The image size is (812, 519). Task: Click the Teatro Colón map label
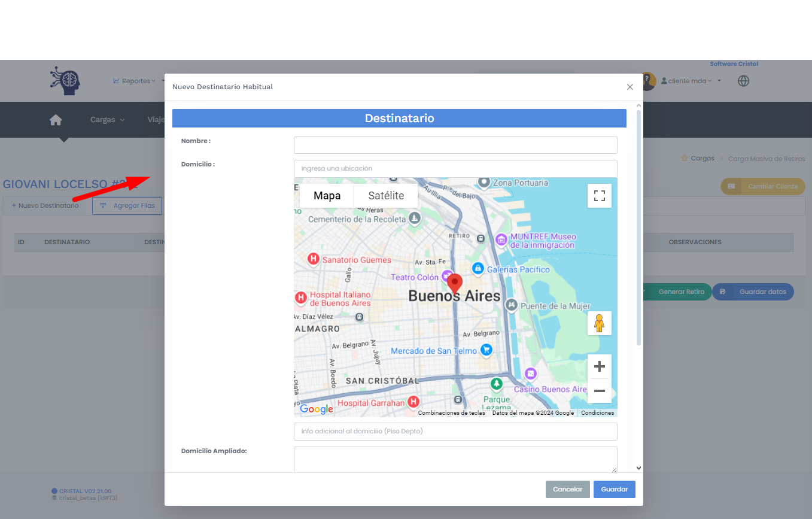415,277
